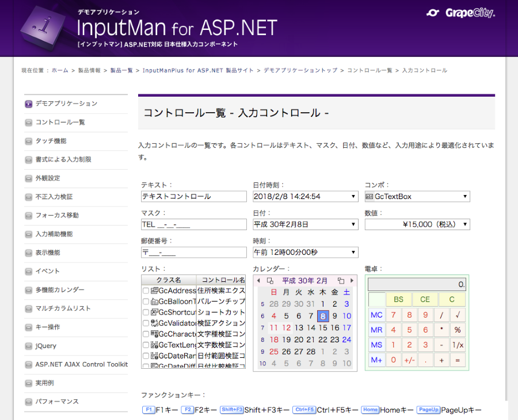Open the 日付時刻 dropdown arrow
Screen dimensions: 518x420
coord(353,196)
